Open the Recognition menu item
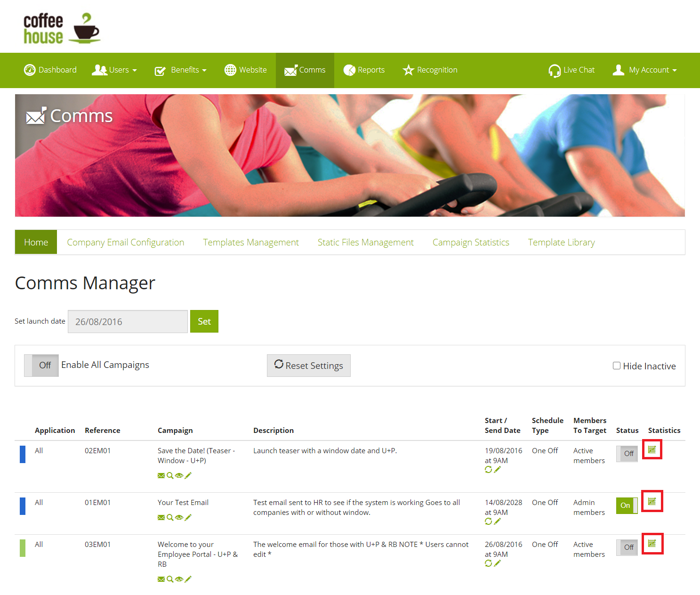Viewport: 700px width, 595px height. click(x=430, y=70)
